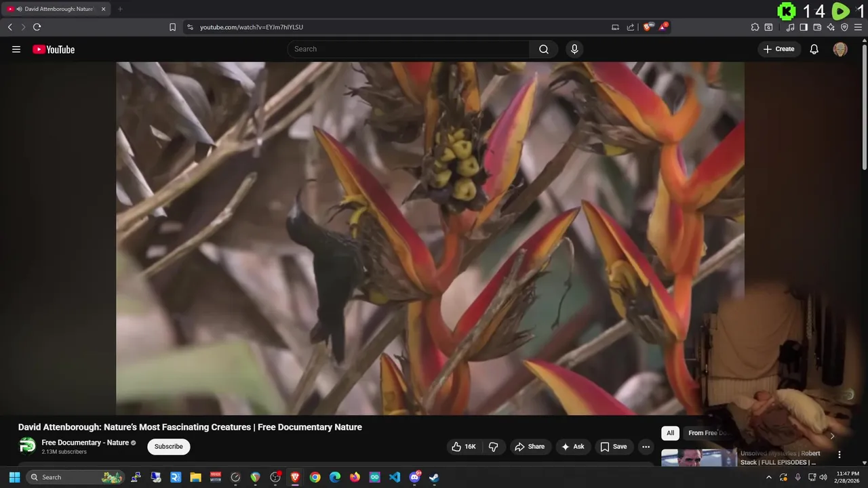
Task: Click the video title text
Action: [190, 427]
